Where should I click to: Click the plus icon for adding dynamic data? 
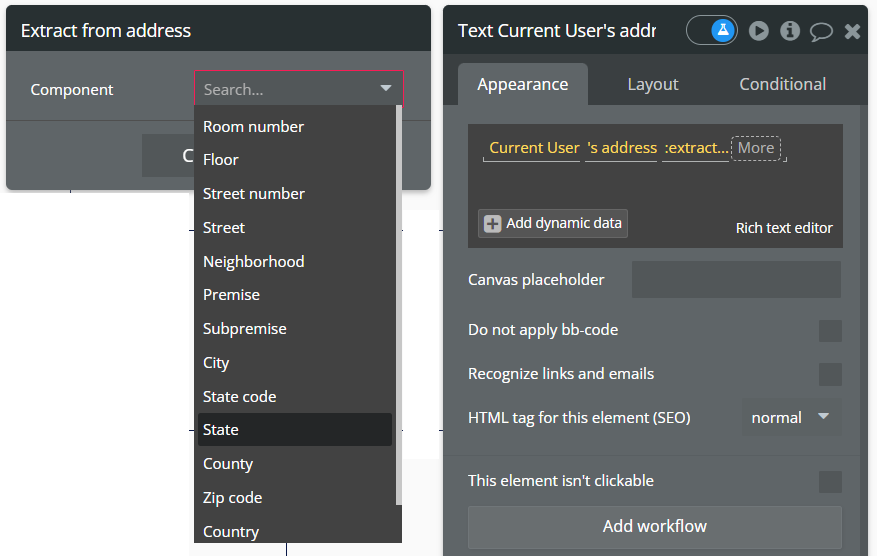tap(492, 223)
